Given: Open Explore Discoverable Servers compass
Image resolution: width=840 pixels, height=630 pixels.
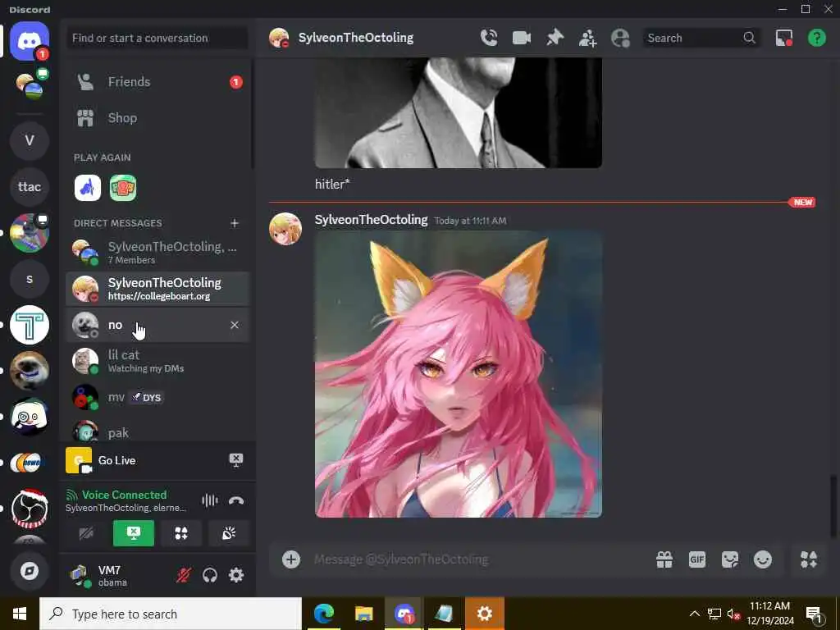Looking at the screenshot, I should (30, 571).
